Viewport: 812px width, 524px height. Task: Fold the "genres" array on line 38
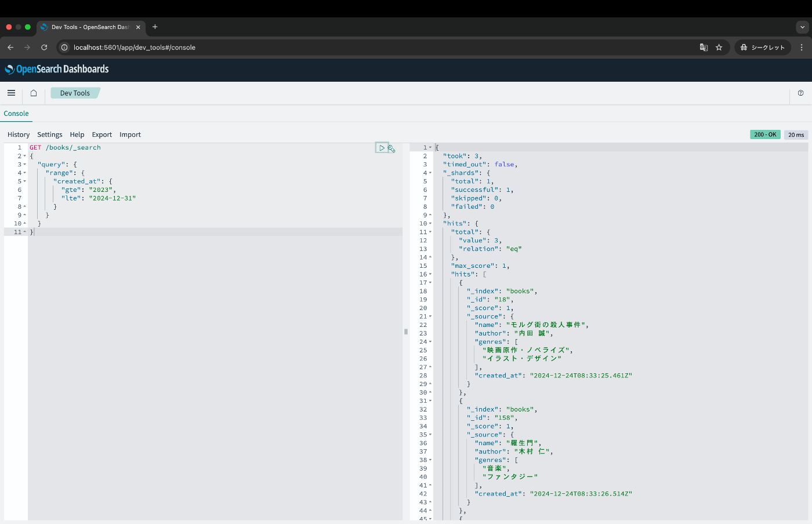coord(430,460)
